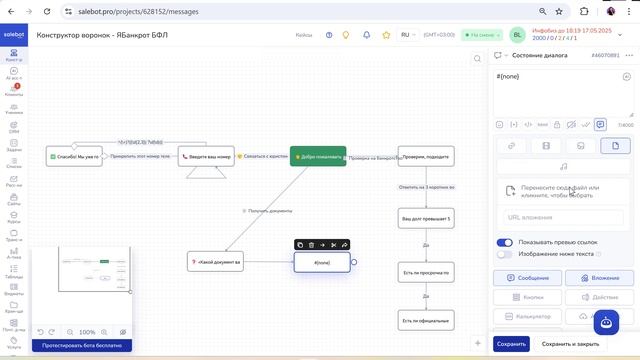Open AI assistant section in the sidebar

14,73
